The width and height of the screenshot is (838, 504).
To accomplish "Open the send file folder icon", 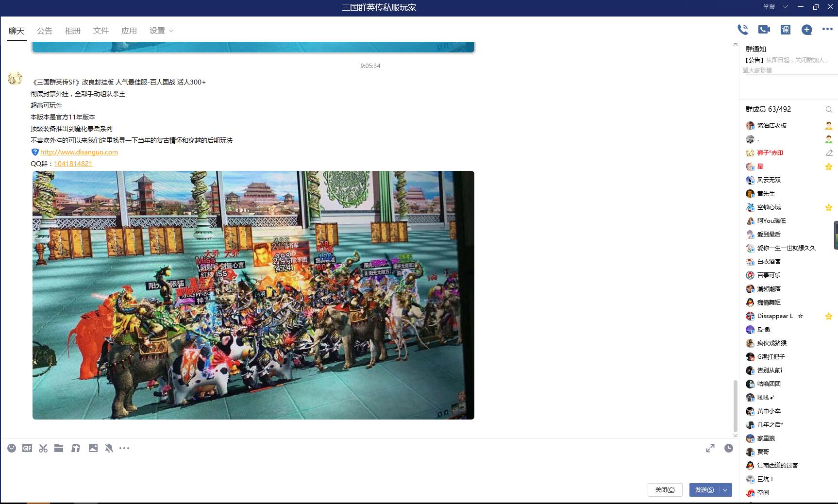I will (59, 448).
